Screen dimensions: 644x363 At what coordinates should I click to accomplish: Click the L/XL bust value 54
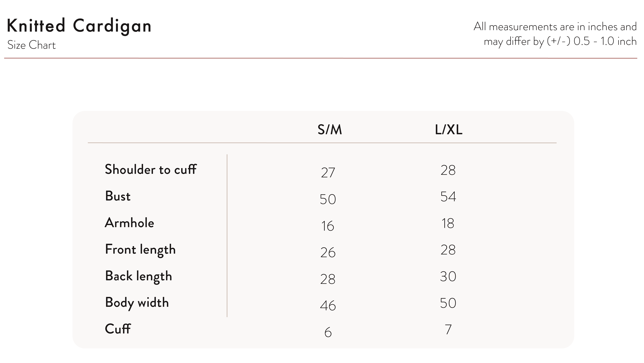coord(448,197)
